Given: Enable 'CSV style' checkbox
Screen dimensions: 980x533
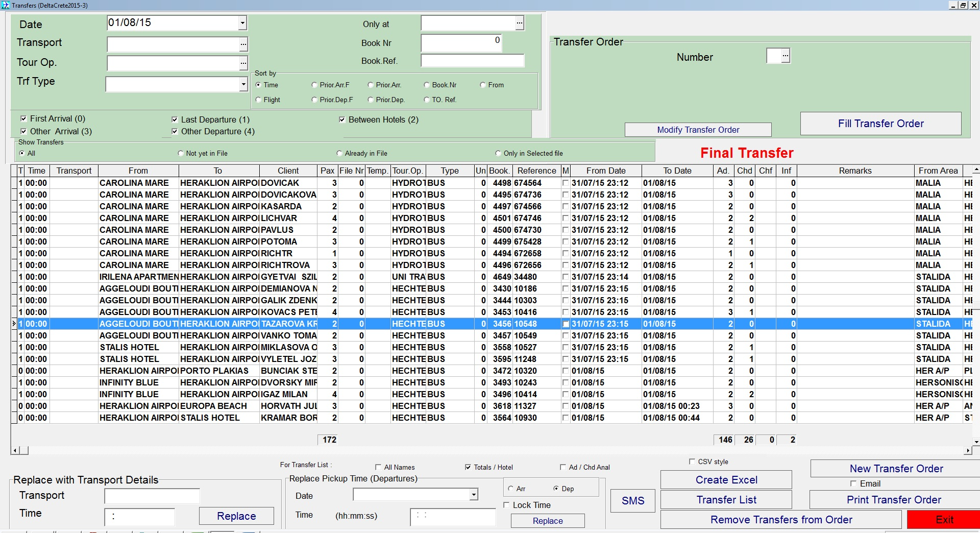Looking at the screenshot, I should tap(692, 461).
